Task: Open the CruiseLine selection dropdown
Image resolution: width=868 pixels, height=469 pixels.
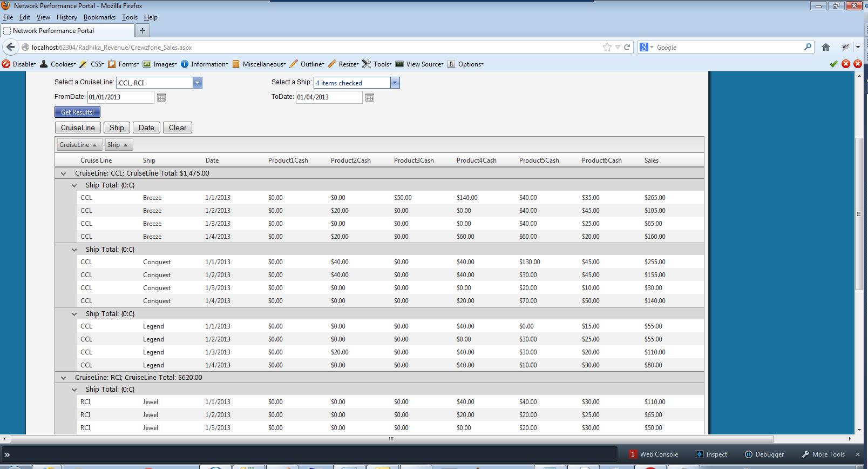Action: tap(198, 83)
